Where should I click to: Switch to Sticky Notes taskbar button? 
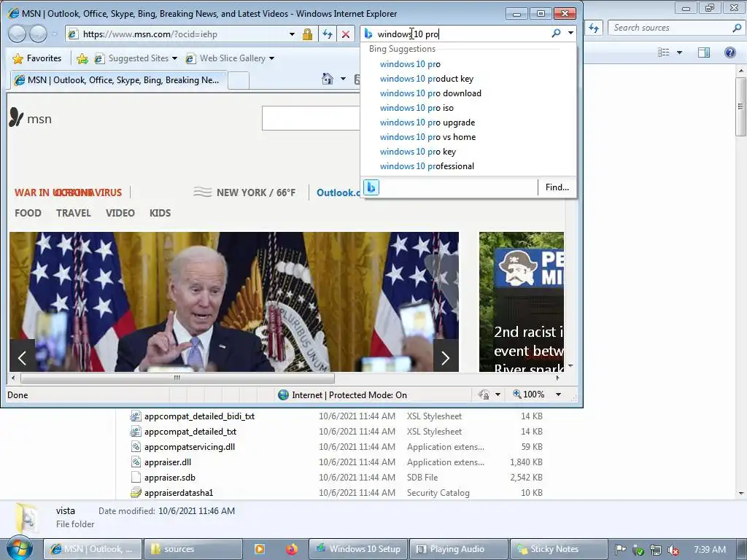tap(558, 549)
